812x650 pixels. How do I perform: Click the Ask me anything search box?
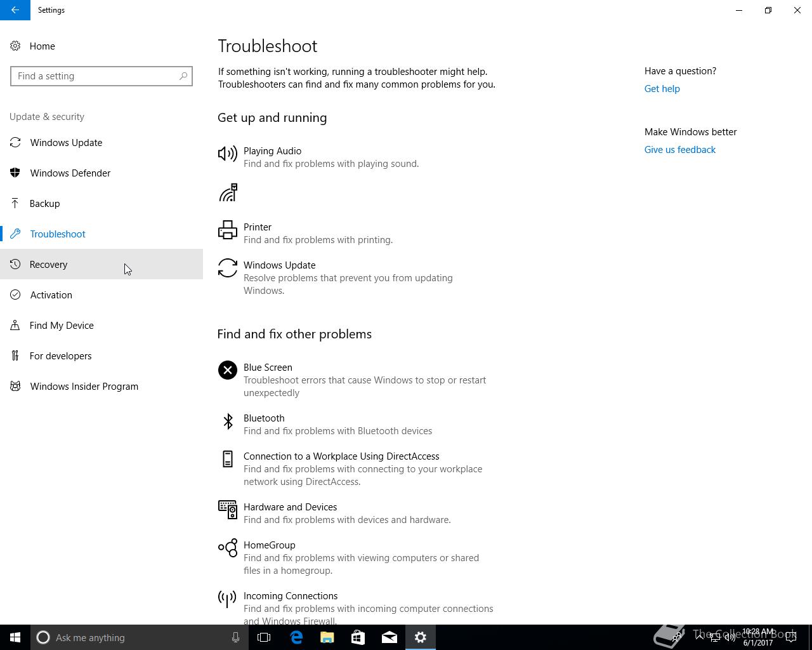tap(140, 637)
